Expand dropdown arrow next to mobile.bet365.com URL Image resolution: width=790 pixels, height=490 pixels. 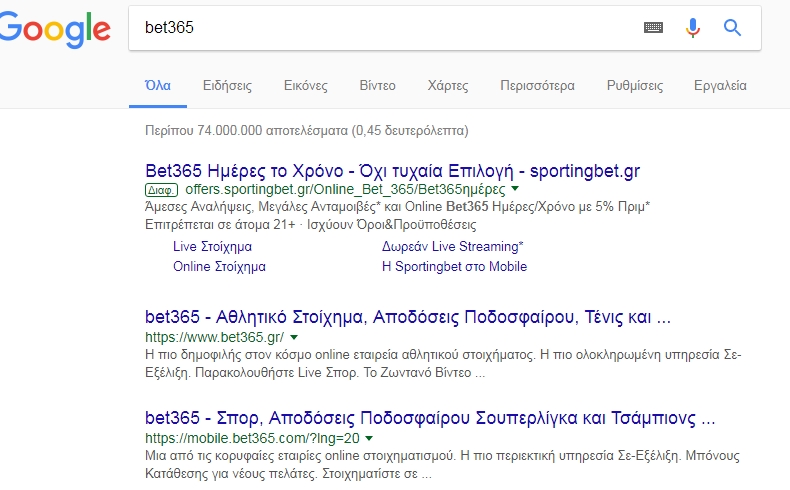point(369,438)
